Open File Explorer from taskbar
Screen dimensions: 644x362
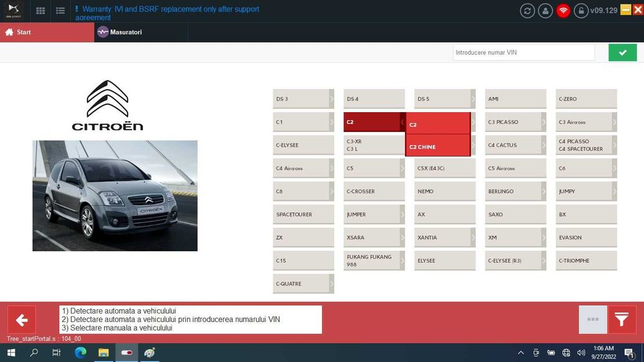[104, 352]
